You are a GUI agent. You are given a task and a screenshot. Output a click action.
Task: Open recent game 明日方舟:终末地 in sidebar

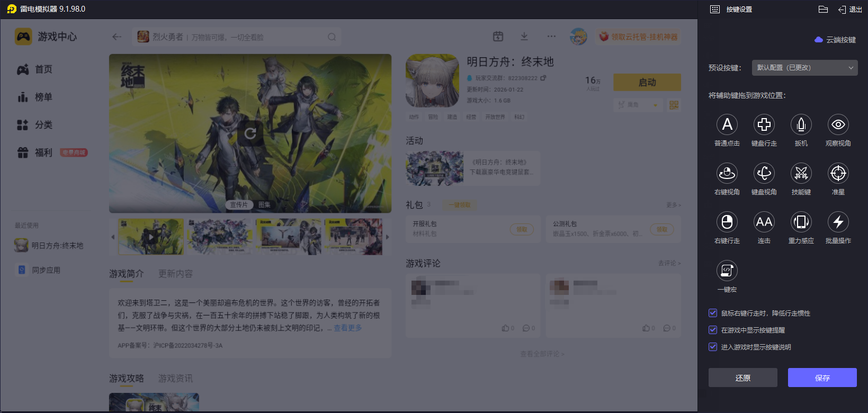pos(49,245)
